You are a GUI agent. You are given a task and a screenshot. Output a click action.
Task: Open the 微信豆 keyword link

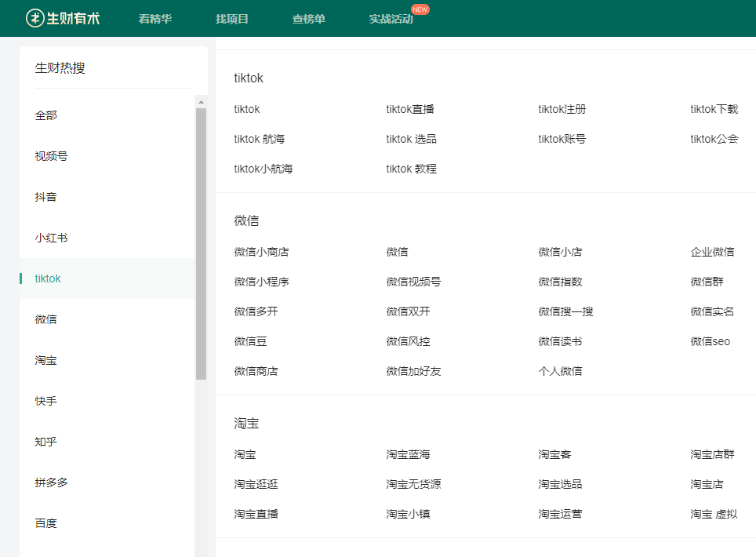pyautogui.click(x=250, y=341)
